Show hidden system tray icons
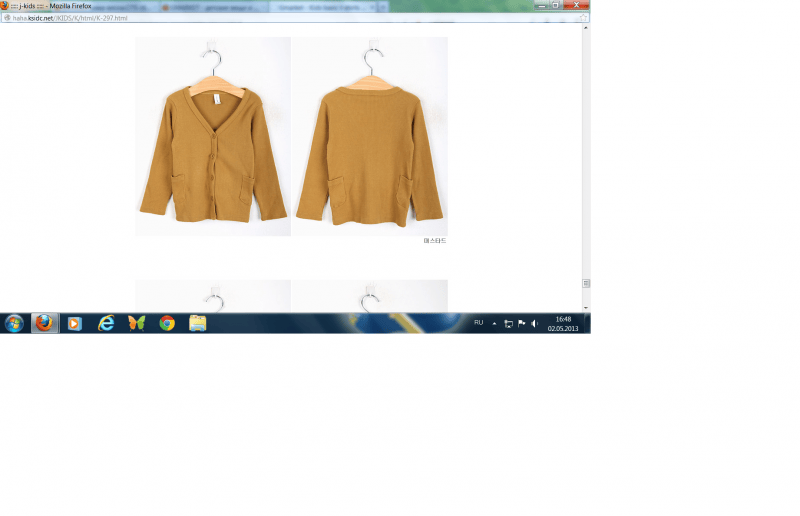The width and height of the screenshot is (800, 516). [x=494, y=324]
